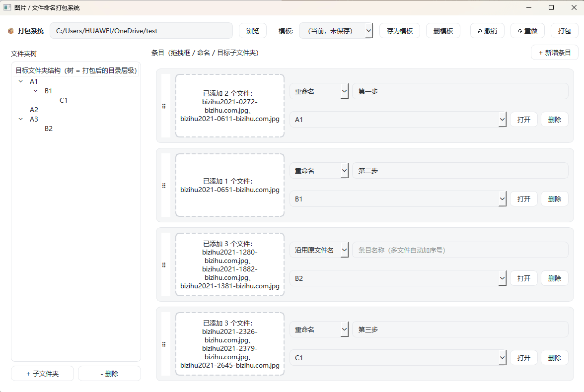Click the 模板: label

[286, 31]
